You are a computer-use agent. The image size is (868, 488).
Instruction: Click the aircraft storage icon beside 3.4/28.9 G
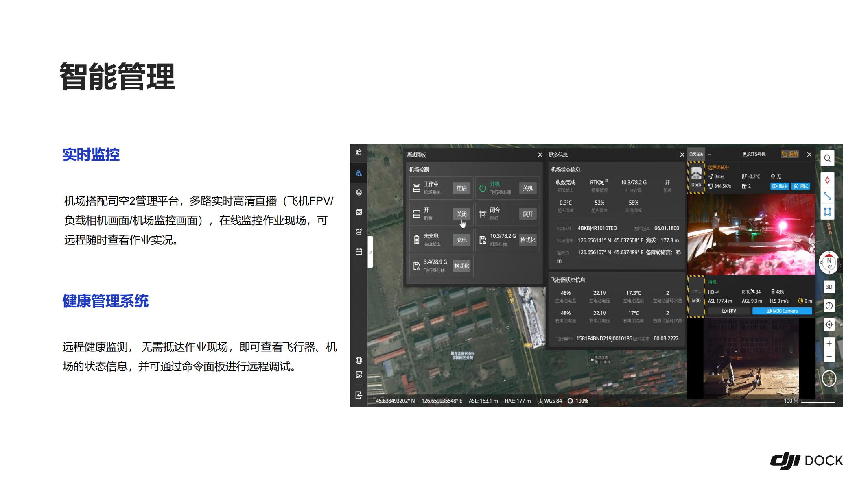click(x=417, y=266)
